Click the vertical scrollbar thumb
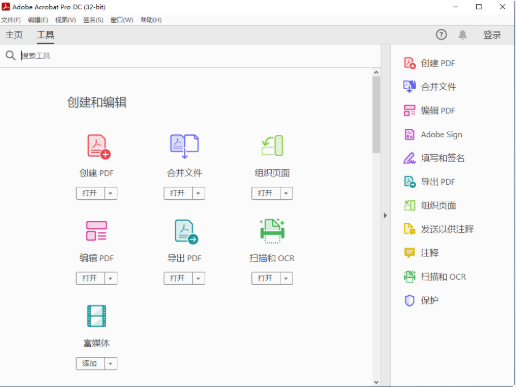This screenshot has width=516, height=387. 376,114
